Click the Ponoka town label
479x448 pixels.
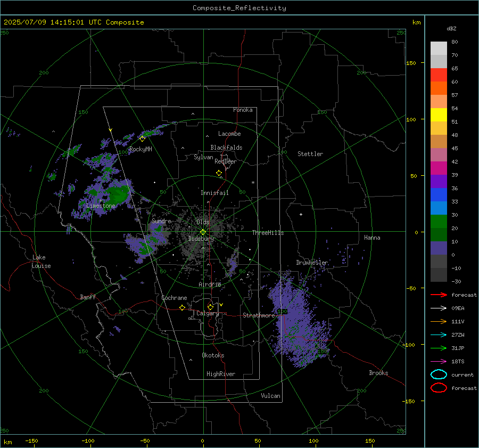[243, 110]
